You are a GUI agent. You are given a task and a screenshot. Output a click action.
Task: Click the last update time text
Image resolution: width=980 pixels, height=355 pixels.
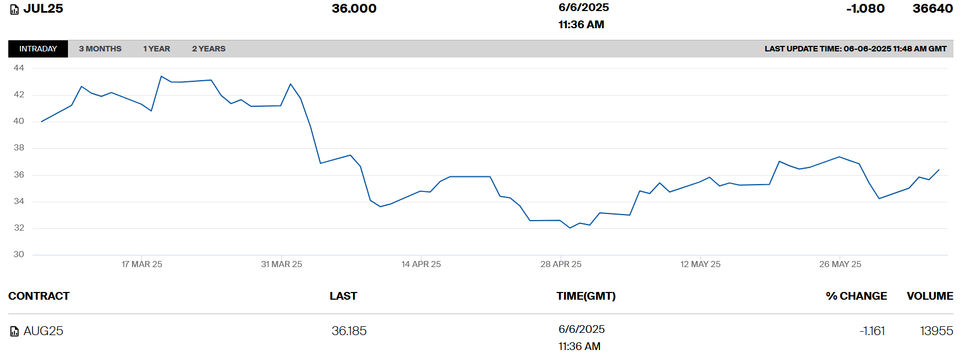855,49
